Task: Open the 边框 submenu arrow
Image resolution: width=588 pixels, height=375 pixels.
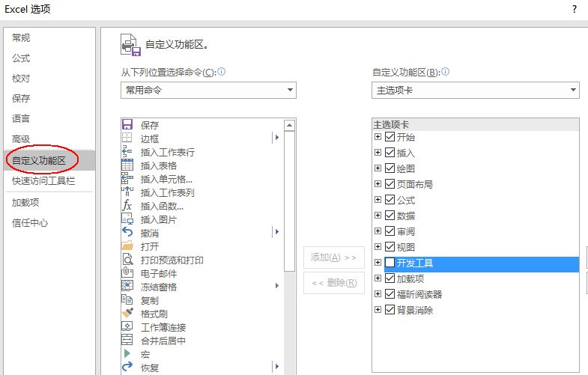Action: point(276,138)
